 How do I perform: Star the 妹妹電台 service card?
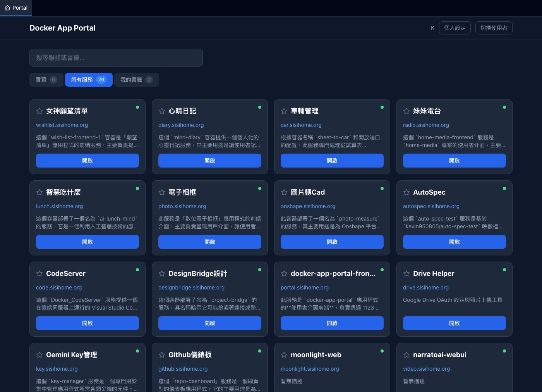406,111
